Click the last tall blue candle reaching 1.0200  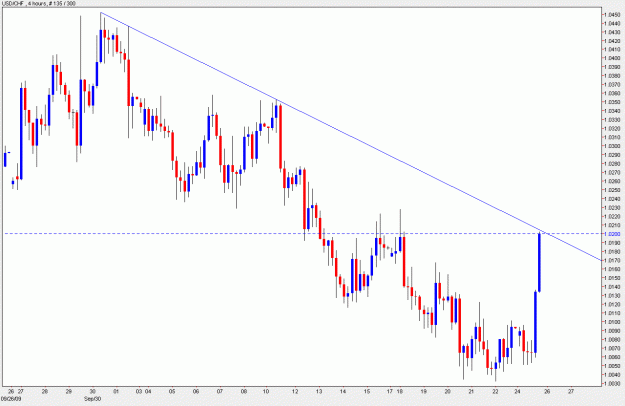pos(539,262)
